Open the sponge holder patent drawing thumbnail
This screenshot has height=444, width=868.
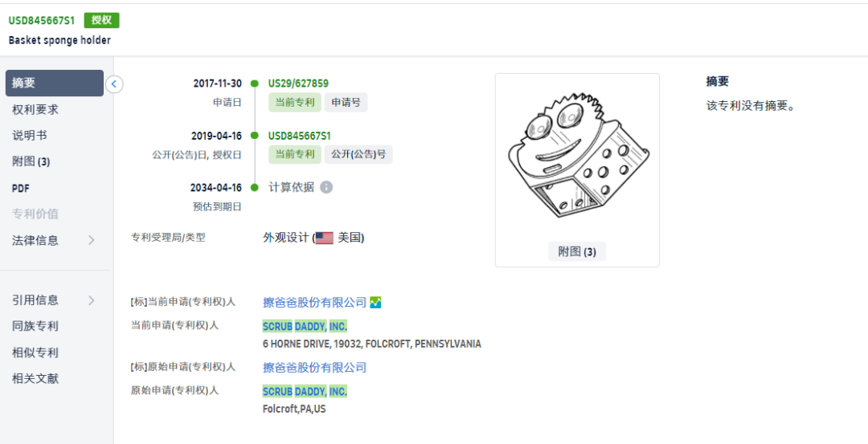[x=577, y=157]
